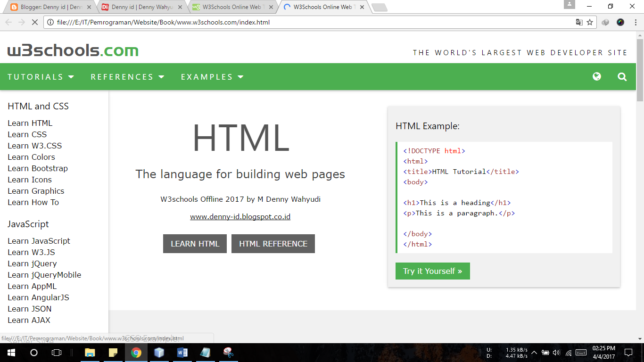The width and height of the screenshot is (644, 362).
Task: Bookmark this page with the star icon
Action: [x=590, y=22]
